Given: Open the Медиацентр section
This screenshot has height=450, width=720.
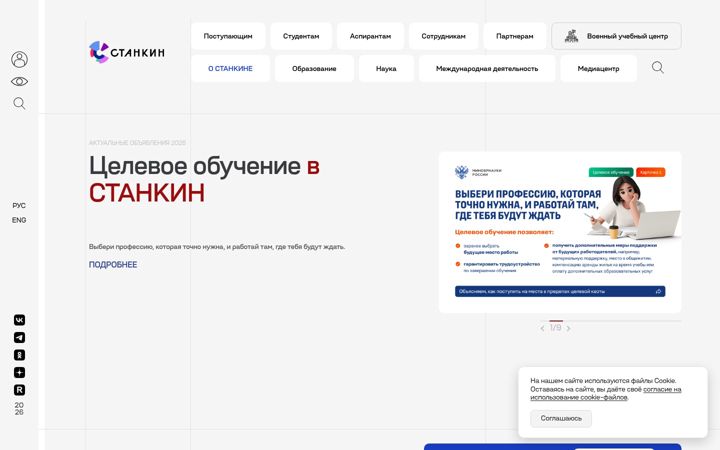Looking at the screenshot, I should (x=598, y=68).
